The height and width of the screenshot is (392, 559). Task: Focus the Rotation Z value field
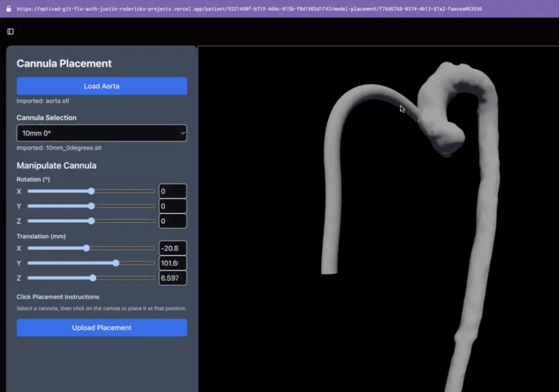[172, 221]
